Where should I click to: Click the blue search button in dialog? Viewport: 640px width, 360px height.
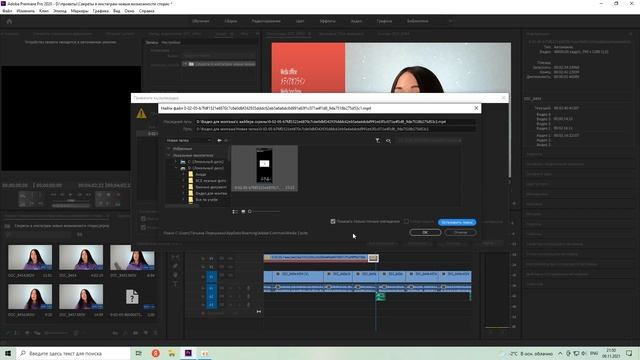tap(457, 222)
